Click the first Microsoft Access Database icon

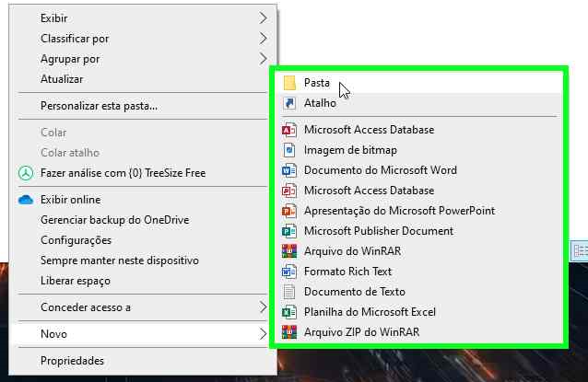(289, 130)
